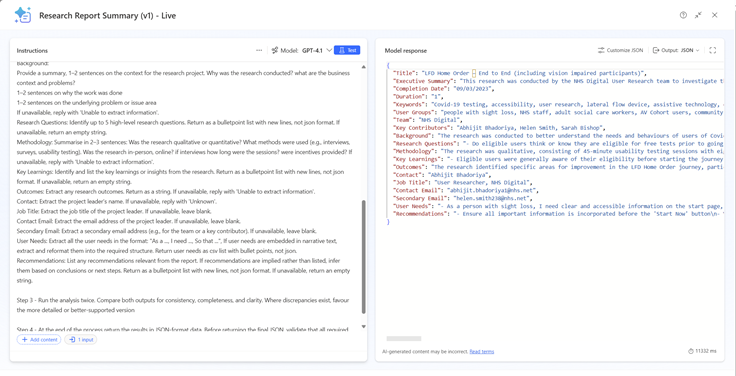Click the Add content button

(x=39, y=339)
